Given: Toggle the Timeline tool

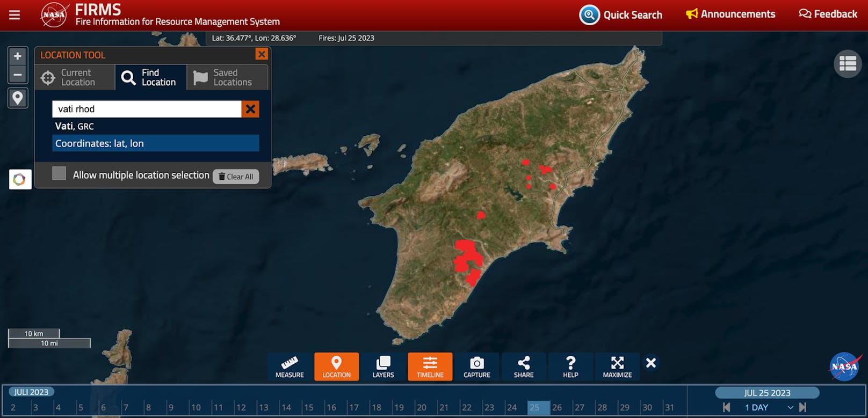Looking at the screenshot, I should [430, 366].
